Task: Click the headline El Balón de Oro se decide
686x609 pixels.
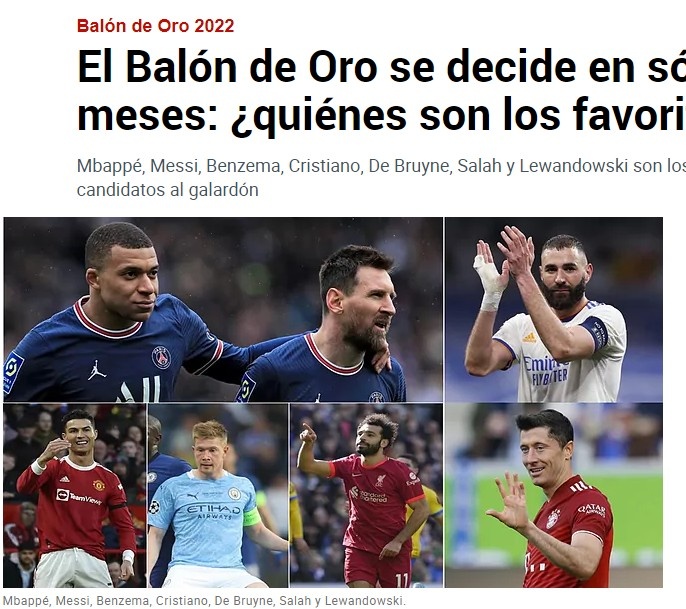Action: (x=381, y=91)
